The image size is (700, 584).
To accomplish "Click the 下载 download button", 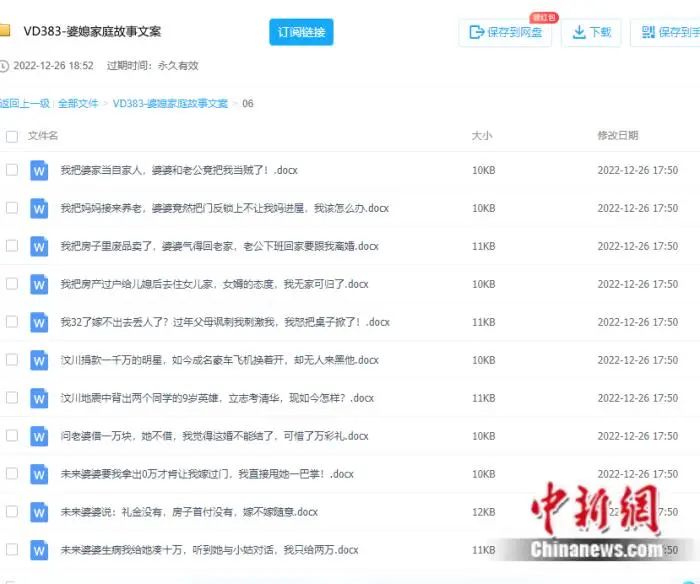I will (x=591, y=32).
